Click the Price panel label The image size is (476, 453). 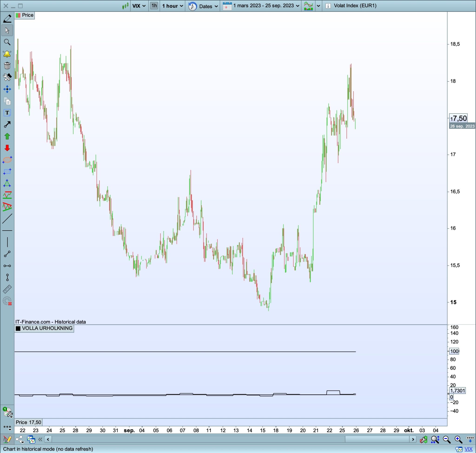tap(27, 15)
